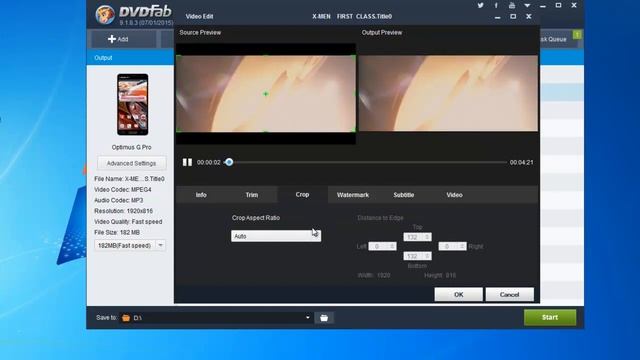Click the Top distance value field
This screenshot has height=360, width=640.
(417, 237)
